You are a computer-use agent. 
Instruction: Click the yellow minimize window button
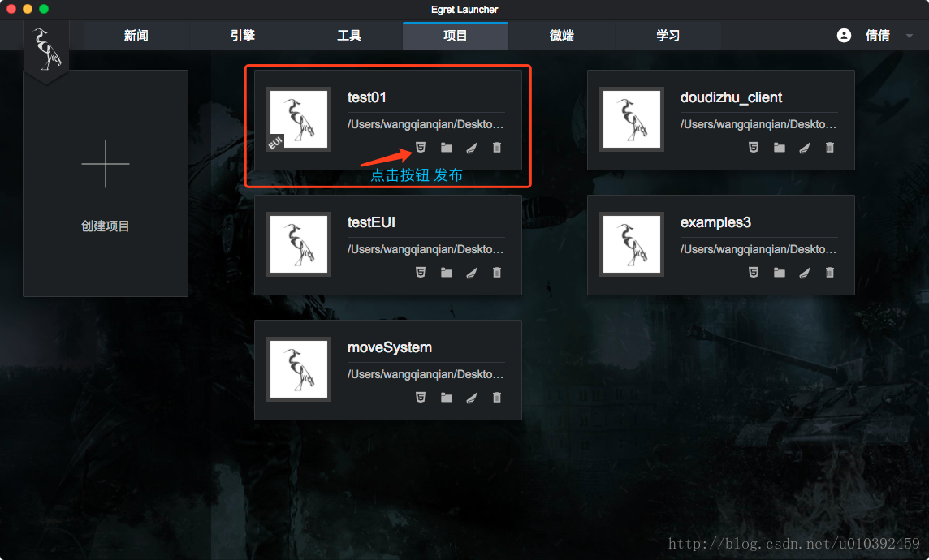point(28,9)
